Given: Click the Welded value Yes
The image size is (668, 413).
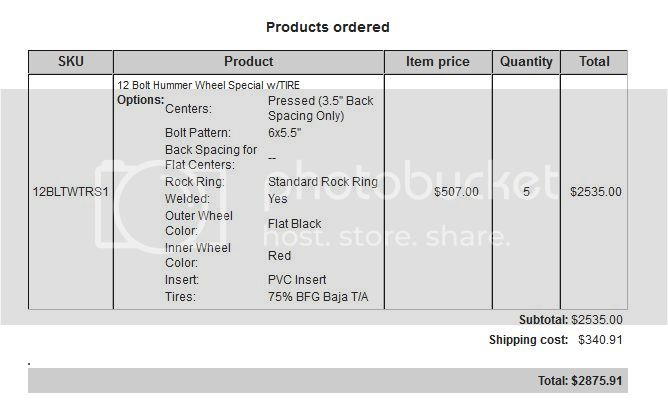Looking at the screenshot, I should point(280,199).
